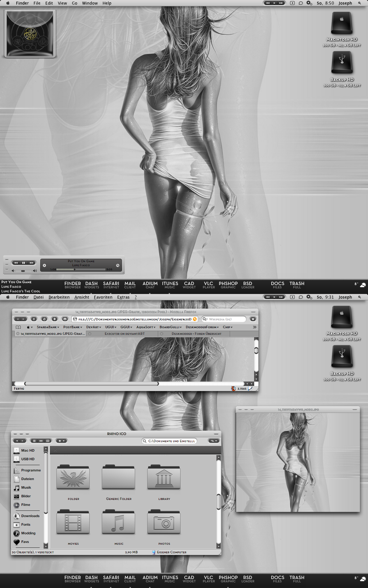Select the Library folder icon
Viewport: 368px width, 588px height.
164,477
